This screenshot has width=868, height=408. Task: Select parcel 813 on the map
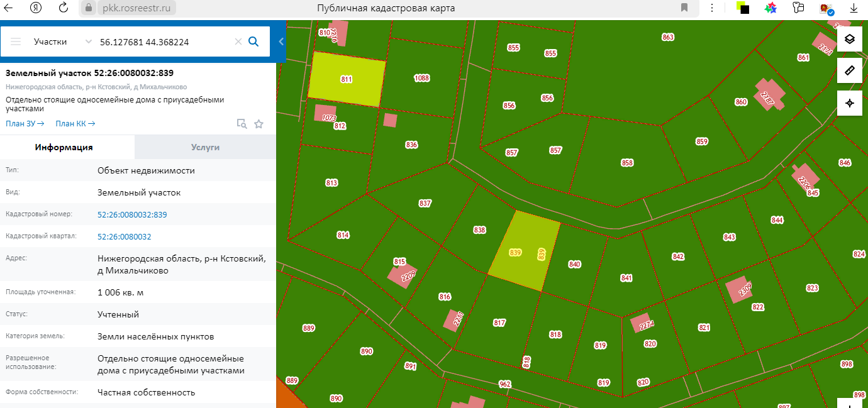click(331, 183)
